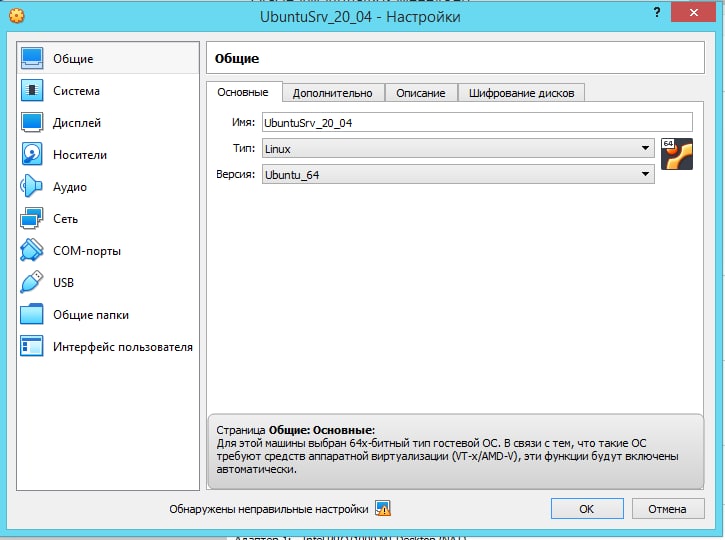Image resolution: width=725 pixels, height=540 pixels.
Task: Confirm settings with the OK button
Action: 587,509
